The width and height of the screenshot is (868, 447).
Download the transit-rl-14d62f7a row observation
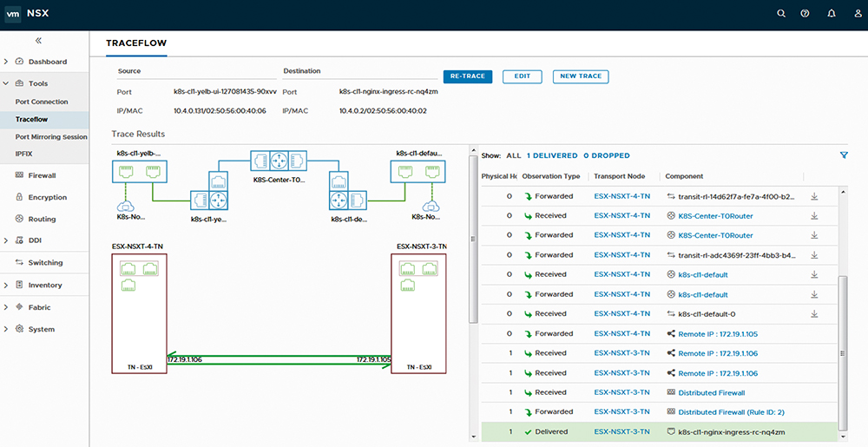(x=814, y=196)
